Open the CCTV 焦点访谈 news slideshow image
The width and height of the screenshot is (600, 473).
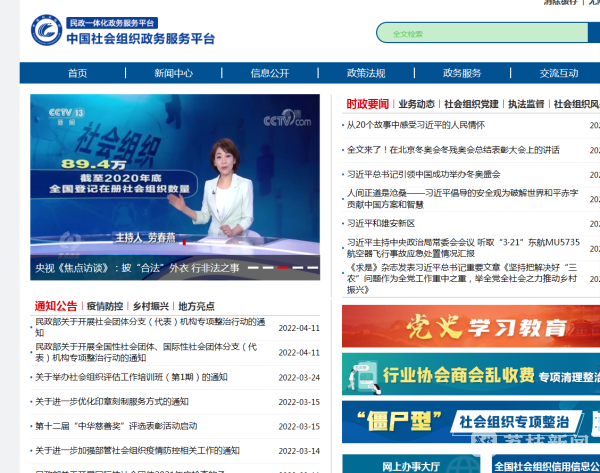pos(175,187)
